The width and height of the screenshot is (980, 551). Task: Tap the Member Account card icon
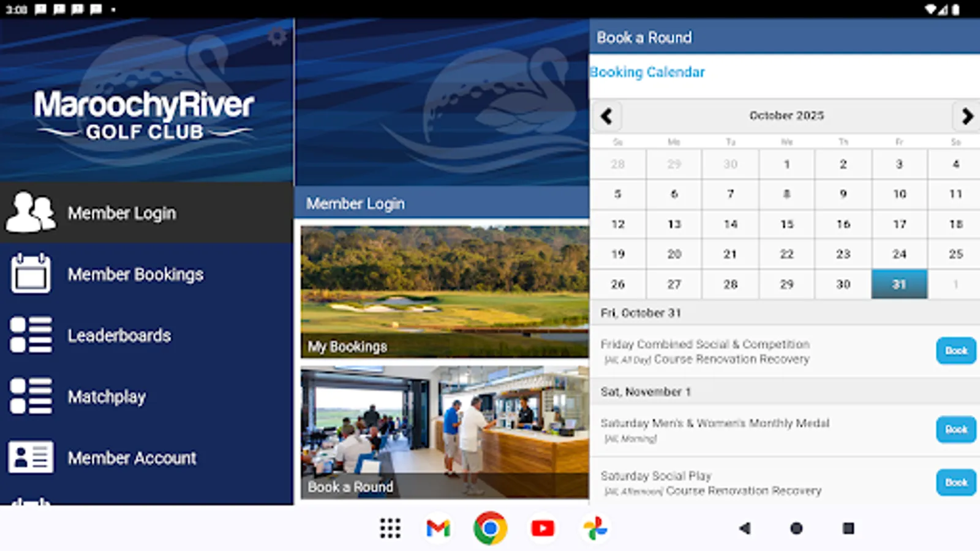coord(31,457)
